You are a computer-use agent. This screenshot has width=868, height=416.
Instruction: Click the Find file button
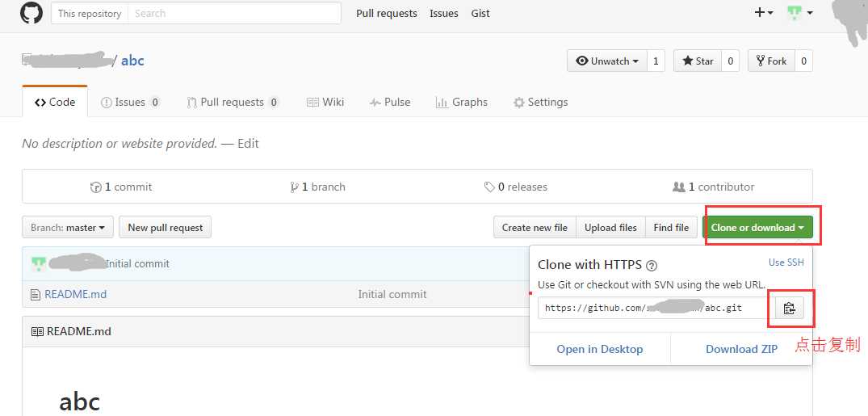671,227
